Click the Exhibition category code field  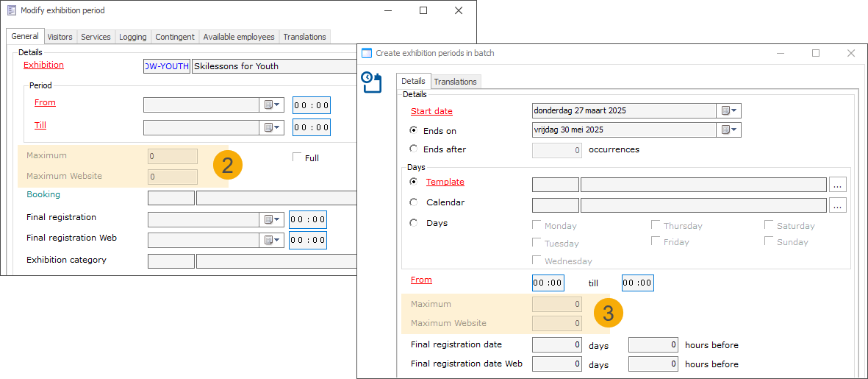pyautogui.click(x=171, y=261)
